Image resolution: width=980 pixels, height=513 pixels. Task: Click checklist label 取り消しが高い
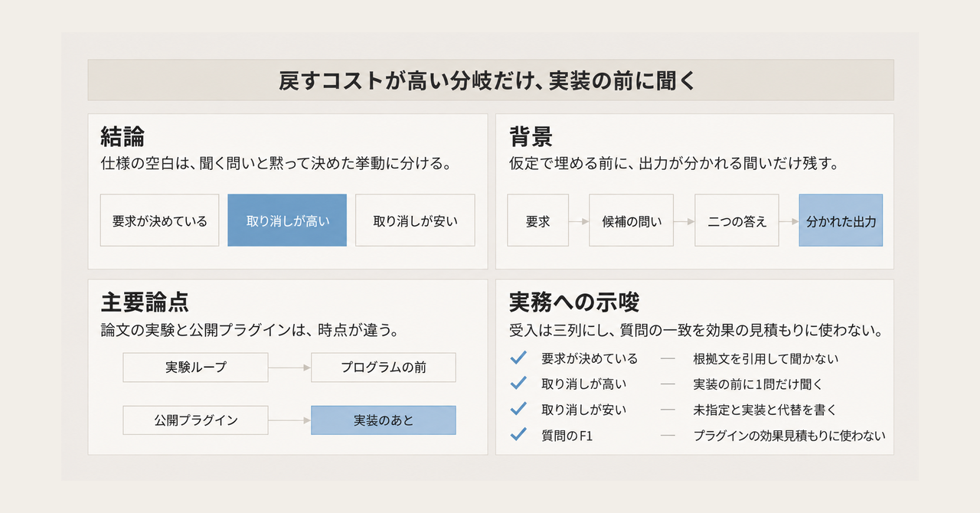pyautogui.click(x=583, y=384)
